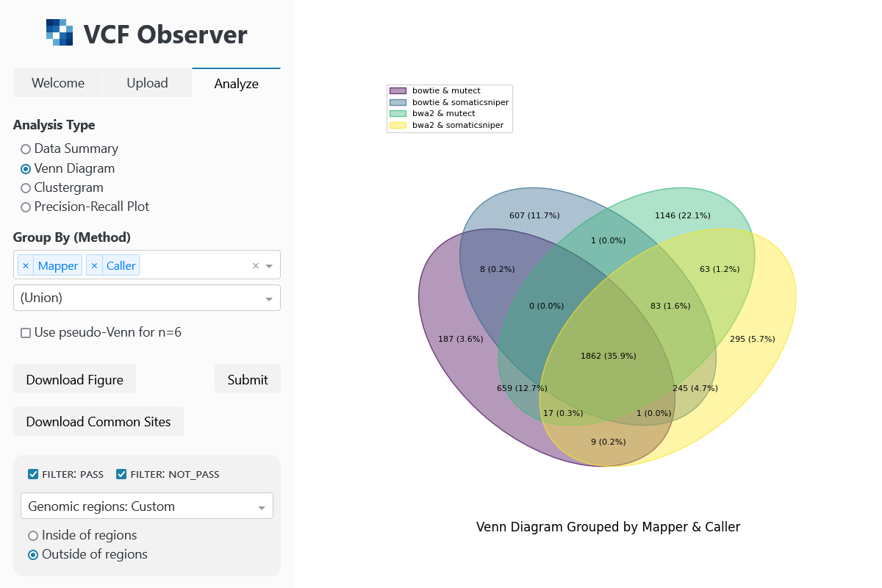Click the Download Figure button
Viewport: 882px width, 588px height.
click(x=75, y=379)
